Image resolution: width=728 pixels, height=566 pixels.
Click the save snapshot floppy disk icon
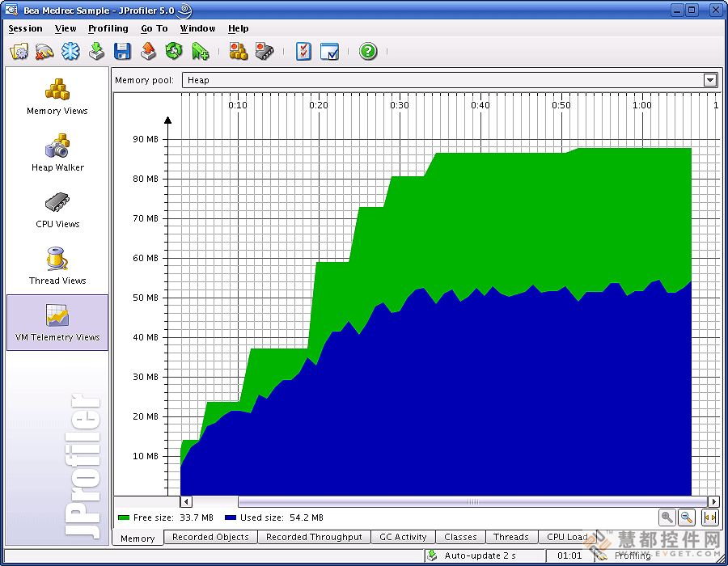pos(122,52)
